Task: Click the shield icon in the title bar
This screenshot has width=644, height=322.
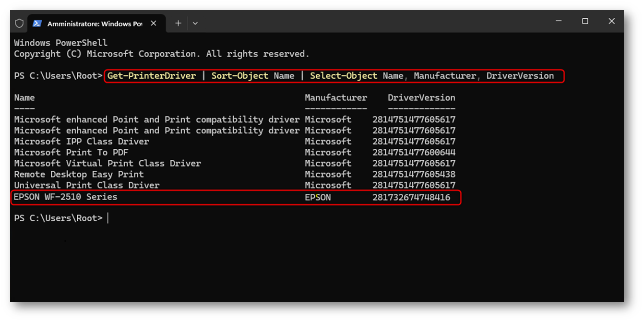Action: (19, 23)
